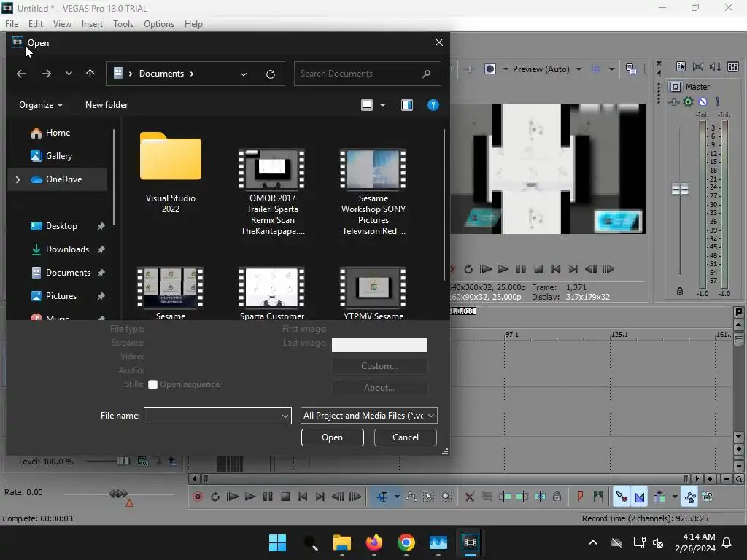Open the Insert menu
This screenshot has height=560, width=747.
pyautogui.click(x=92, y=24)
